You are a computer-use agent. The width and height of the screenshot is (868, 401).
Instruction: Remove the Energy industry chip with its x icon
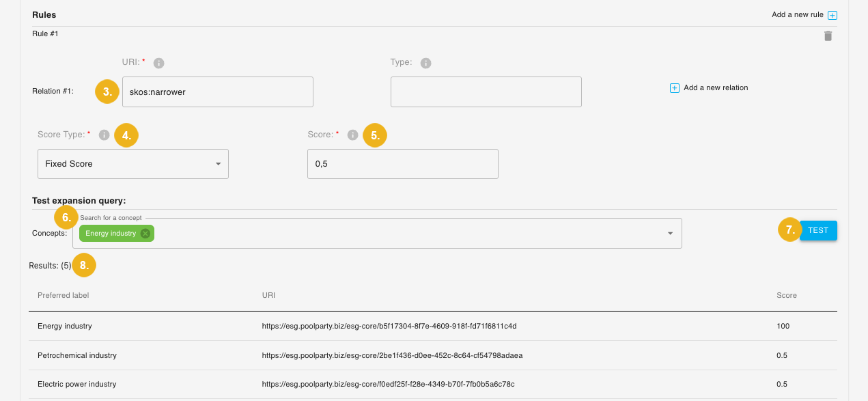click(x=145, y=234)
